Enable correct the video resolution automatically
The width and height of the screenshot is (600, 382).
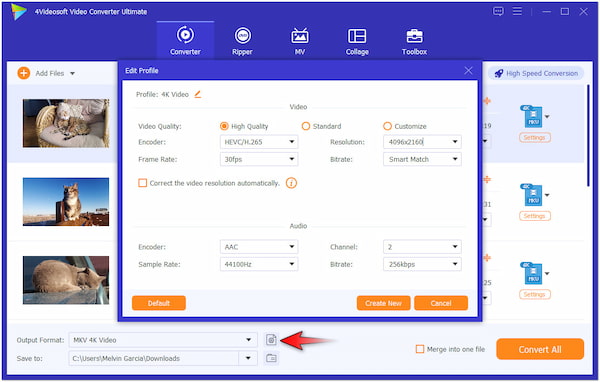point(142,183)
